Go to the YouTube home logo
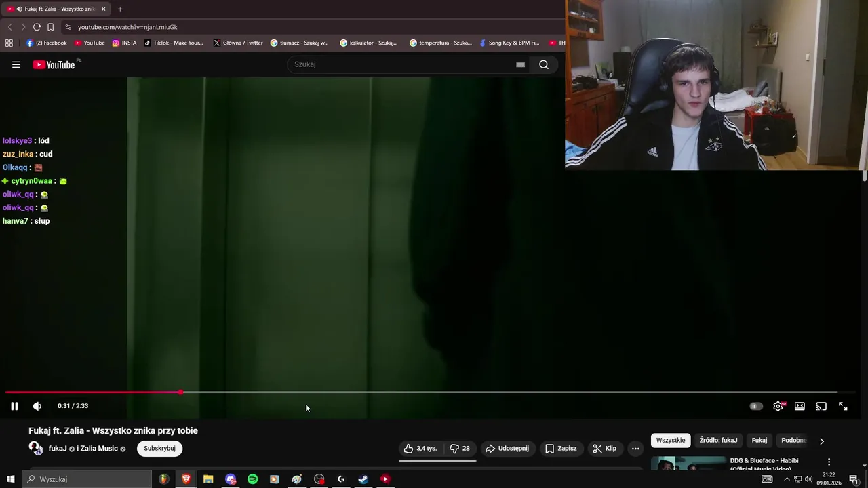The image size is (868, 488). click(x=54, y=65)
